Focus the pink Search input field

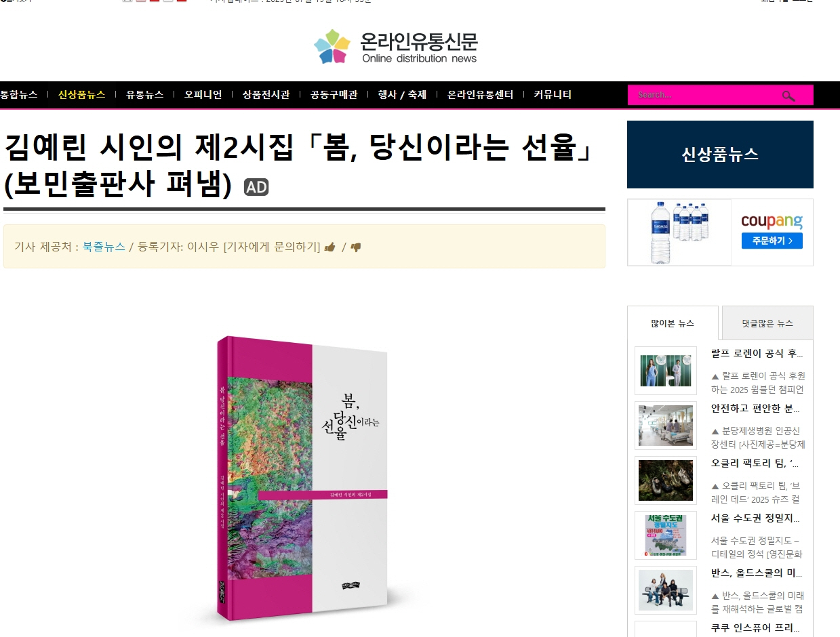click(704, 95)
